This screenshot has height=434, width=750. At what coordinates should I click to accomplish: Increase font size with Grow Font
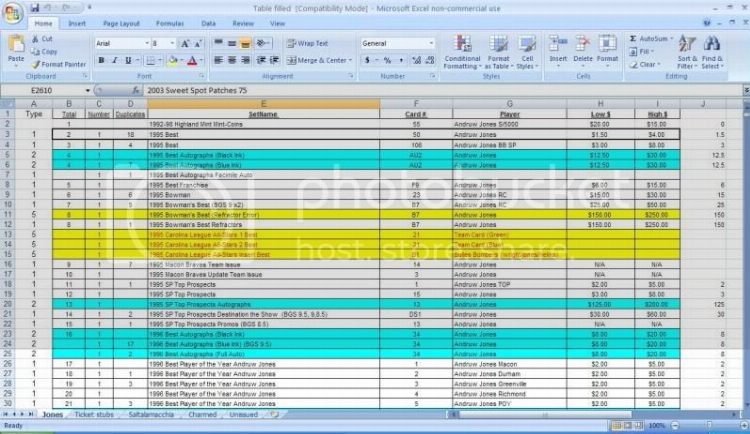[x=185, y=44]
